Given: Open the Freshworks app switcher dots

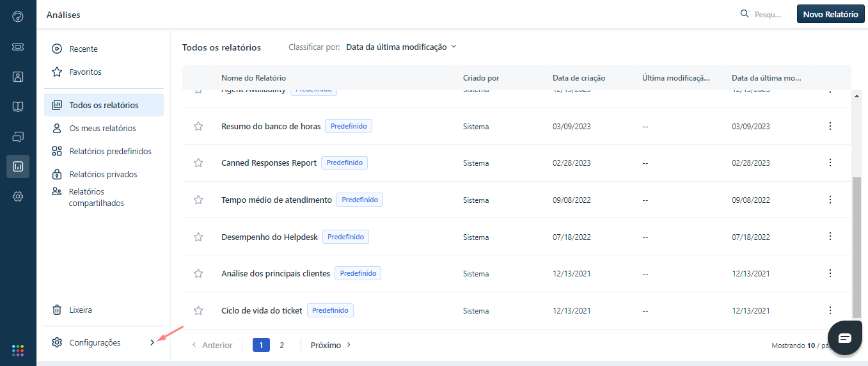Looking at the screenshot, I should (x=18, y=350).
